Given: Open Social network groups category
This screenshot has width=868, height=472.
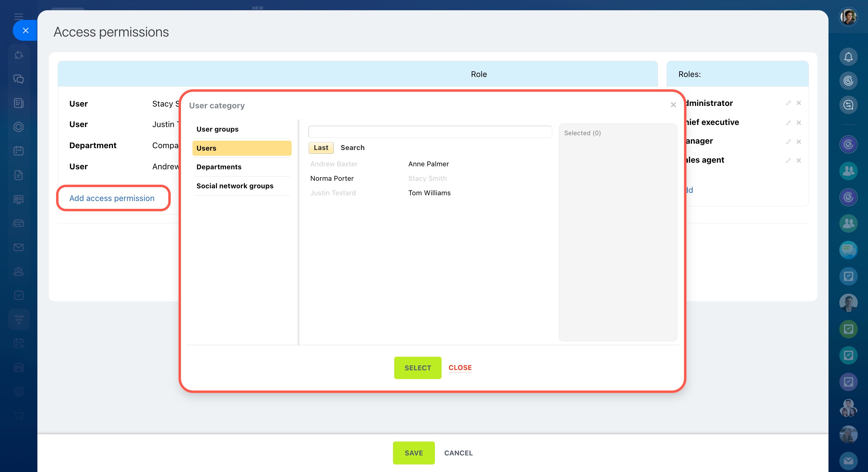Looking at the screenshot, I should tap(235, 186).
